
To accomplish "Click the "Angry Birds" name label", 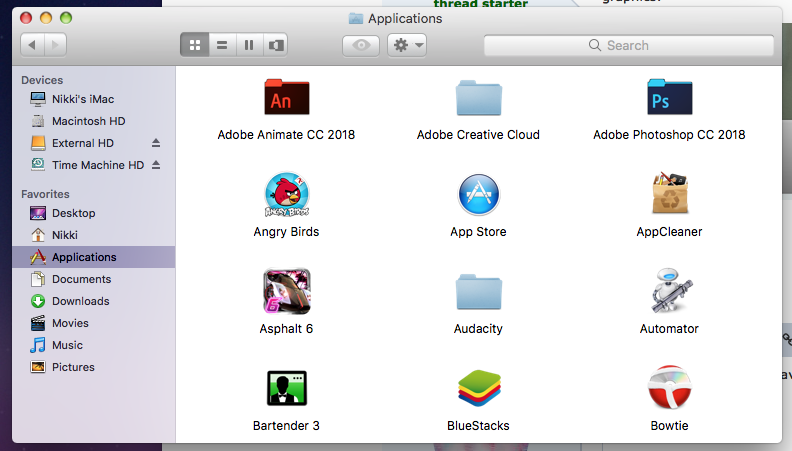I will pyautogui.click(x=286, y=232).
